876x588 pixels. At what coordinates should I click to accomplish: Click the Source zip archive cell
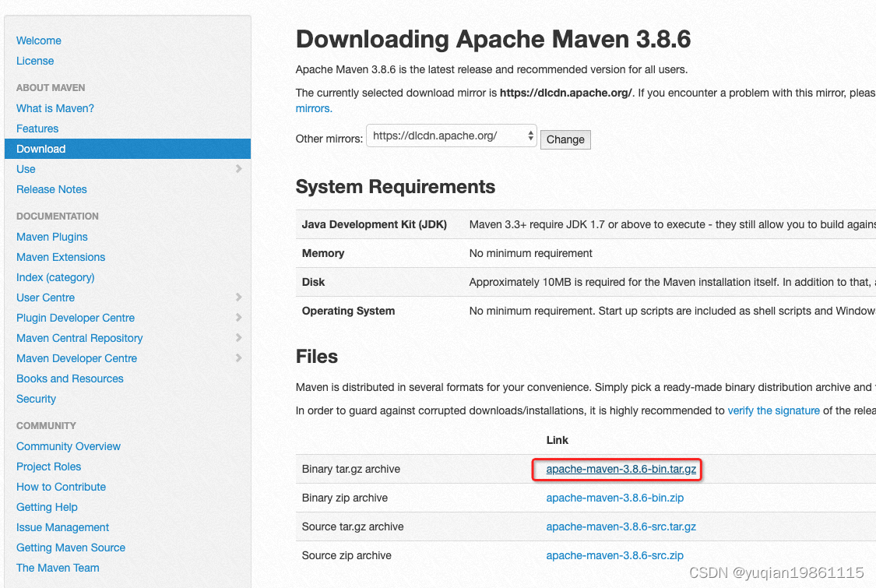(347, 555)
